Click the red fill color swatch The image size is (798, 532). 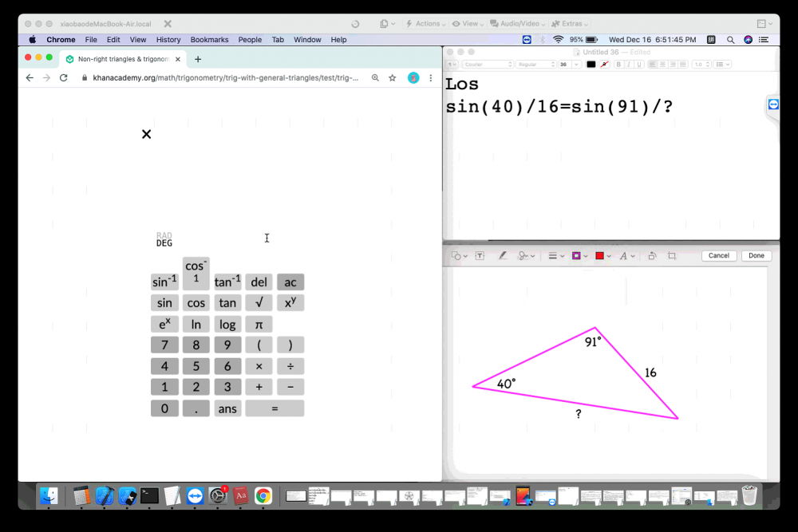point(599,256)
